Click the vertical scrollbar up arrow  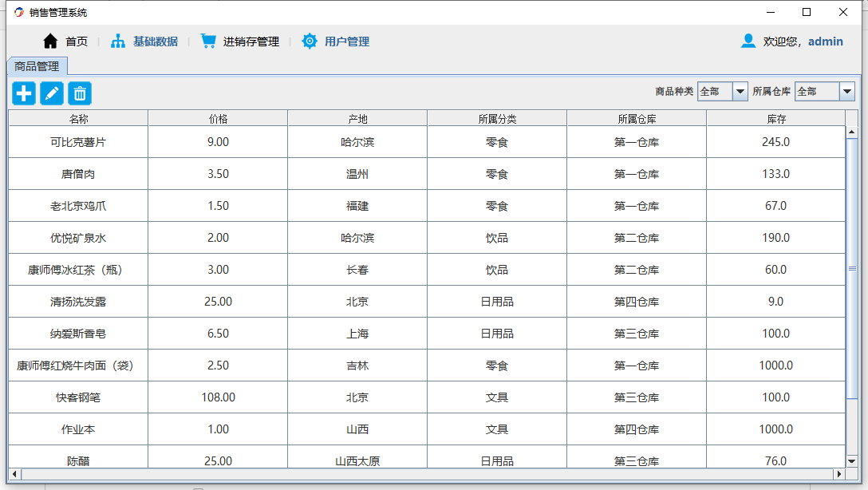click(852, 132)
